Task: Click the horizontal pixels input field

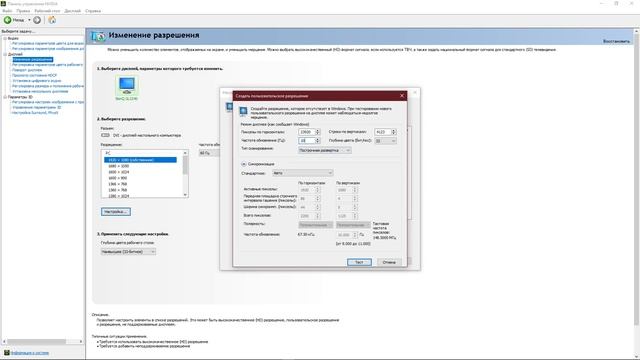Action: coord(306,132)
